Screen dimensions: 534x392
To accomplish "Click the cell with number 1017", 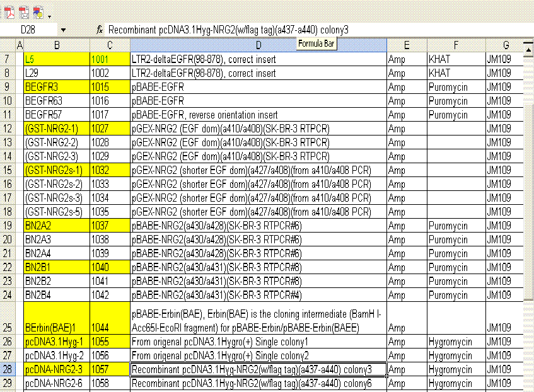I will [x=110, y=115].
